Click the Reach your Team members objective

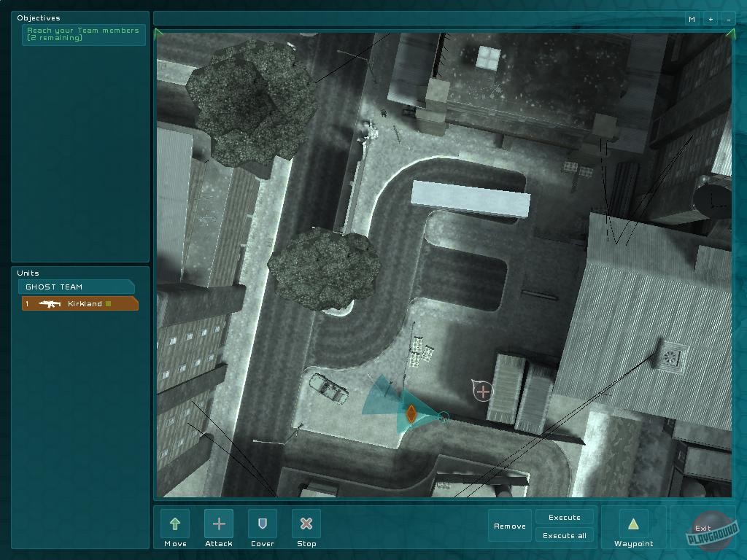83,34
